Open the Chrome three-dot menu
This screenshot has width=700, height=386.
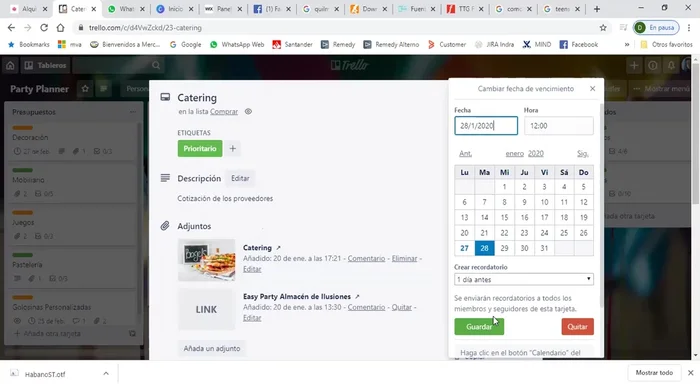pyautogui.click(x=689, y=28)
